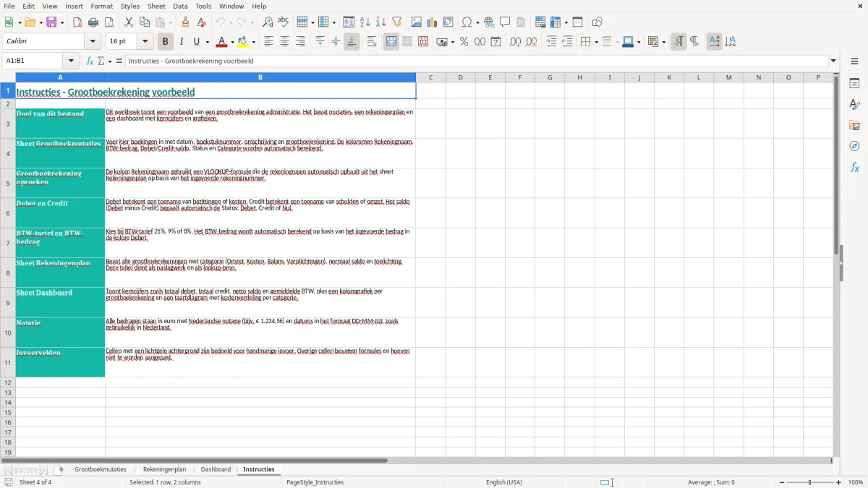Apply the red font color swatch
The width and height of the screenshot is (868, 488).
tap(222, 42)
